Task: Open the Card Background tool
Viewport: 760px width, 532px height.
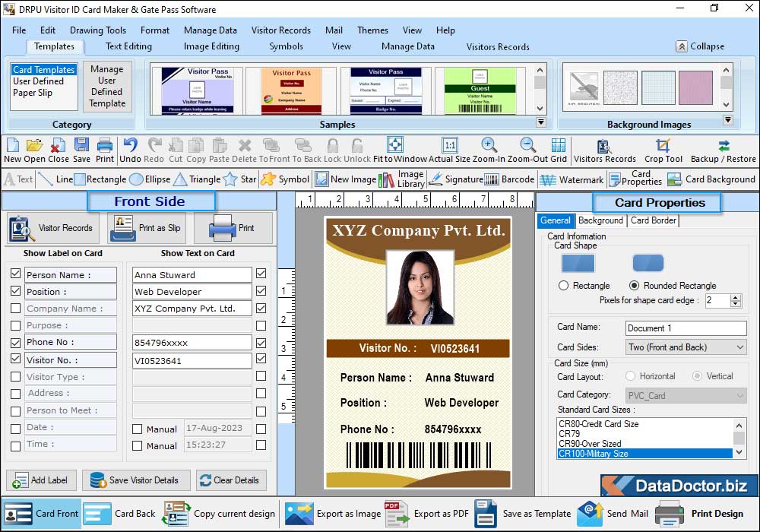Action: [711, 179]
